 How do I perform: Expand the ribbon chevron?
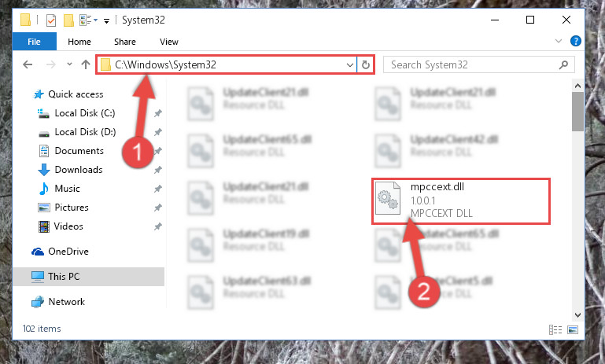pos(558,41)
